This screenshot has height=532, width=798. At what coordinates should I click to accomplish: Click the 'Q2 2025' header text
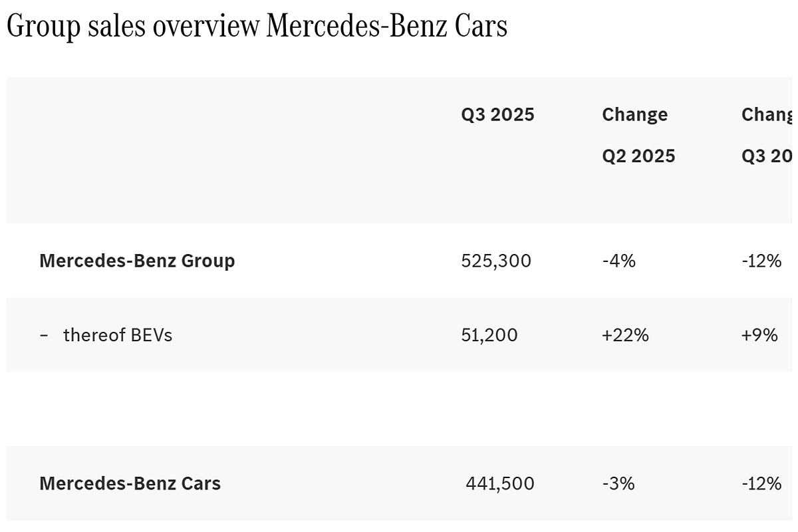638,156
